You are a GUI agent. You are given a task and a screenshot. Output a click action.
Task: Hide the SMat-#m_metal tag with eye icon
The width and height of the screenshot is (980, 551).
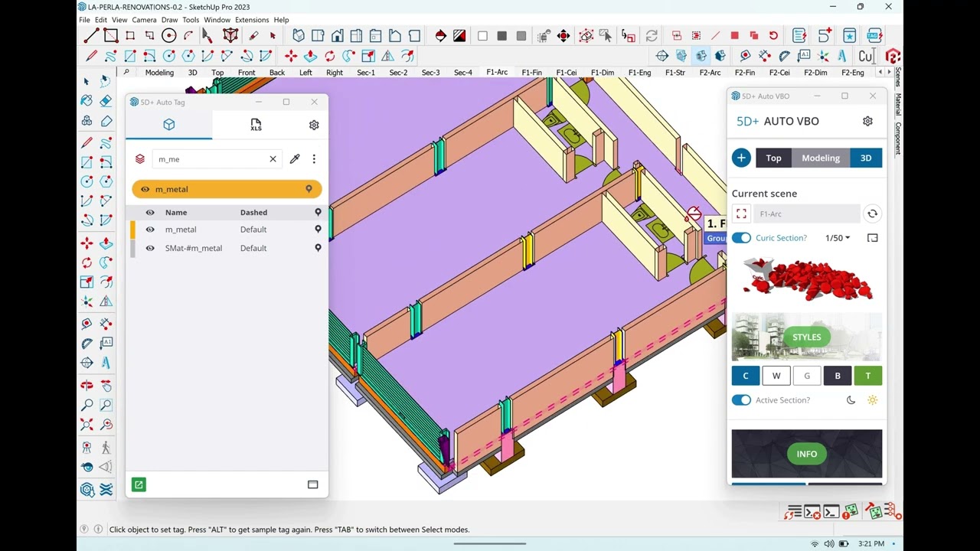[150, 248]
